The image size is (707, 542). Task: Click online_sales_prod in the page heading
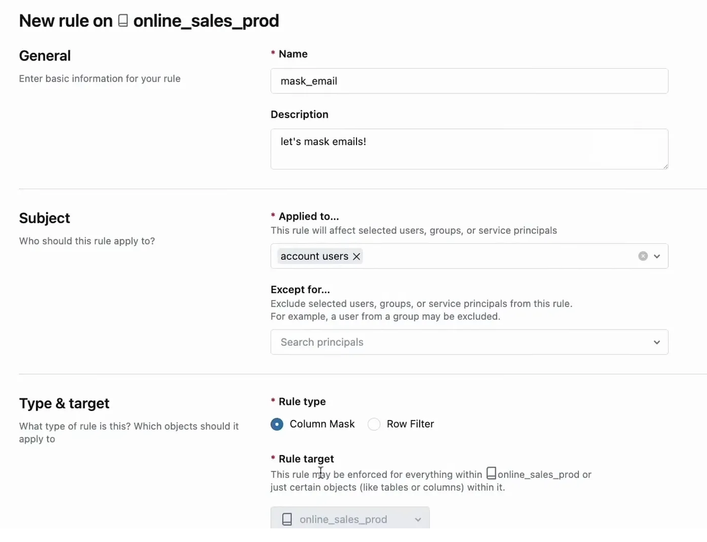[x=206, y=21]
